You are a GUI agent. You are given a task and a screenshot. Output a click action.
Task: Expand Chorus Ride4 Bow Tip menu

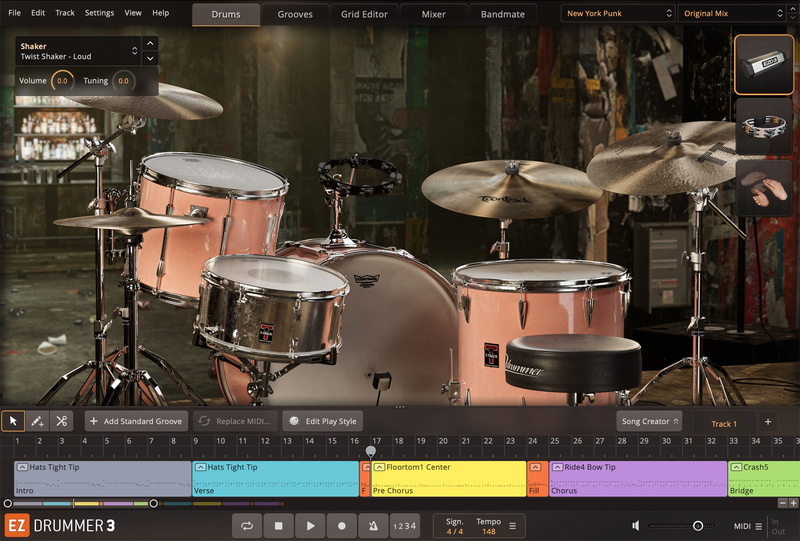[x=558, y=467]
